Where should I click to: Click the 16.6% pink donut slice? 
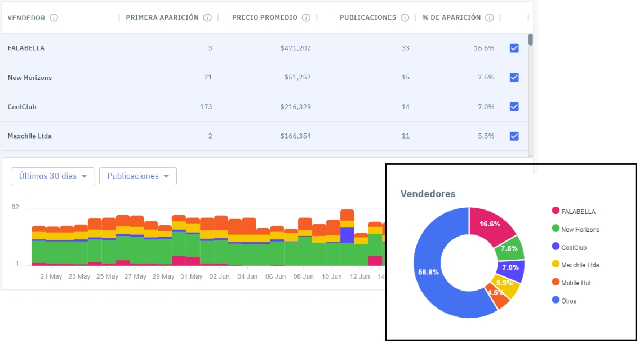[x=490, y=224]
